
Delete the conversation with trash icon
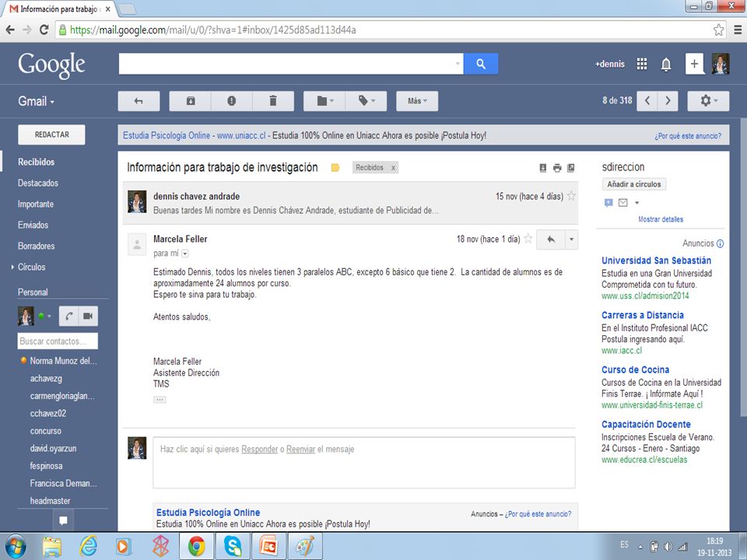click(x=273, y=101)
